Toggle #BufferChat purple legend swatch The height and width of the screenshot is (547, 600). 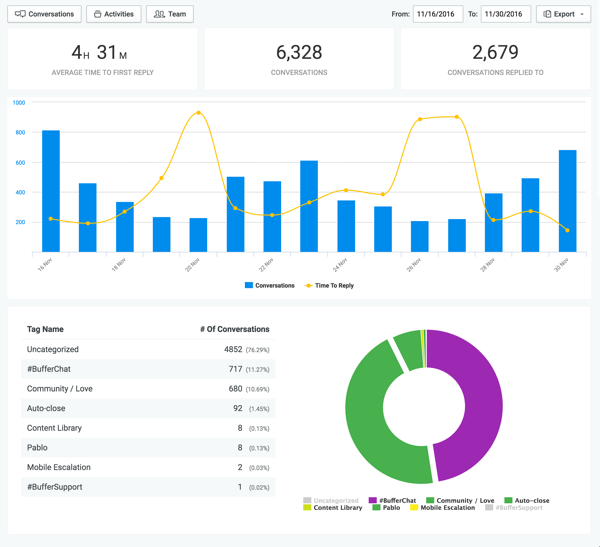373,500
